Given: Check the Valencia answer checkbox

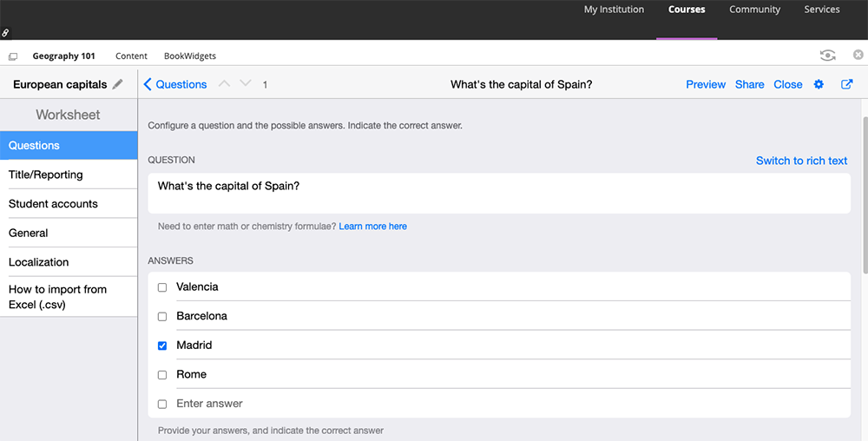Looking at the screenshot, I should (162, 287).
